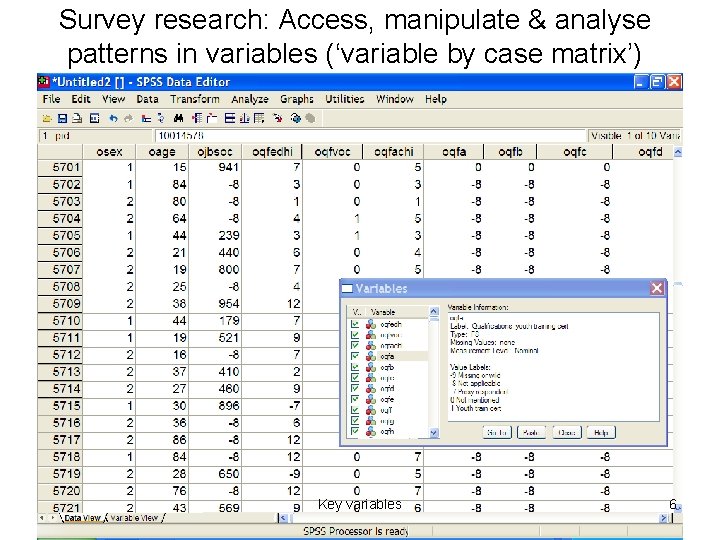Click the Print toolbar icon
This screenshot has width=720, height=540.
(x=77, y=118)
